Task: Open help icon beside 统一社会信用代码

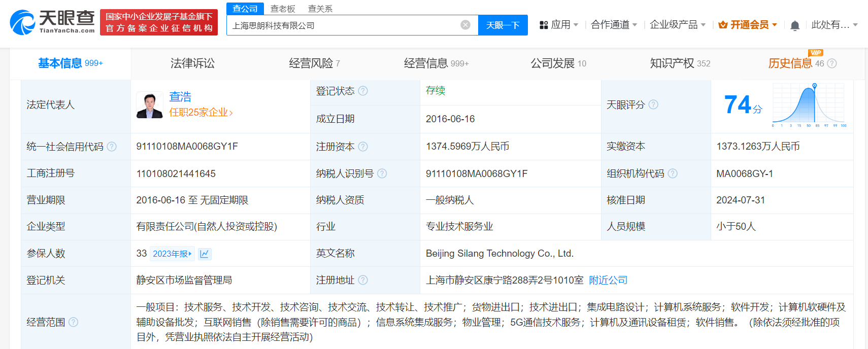Action: [x=112, y=147]
